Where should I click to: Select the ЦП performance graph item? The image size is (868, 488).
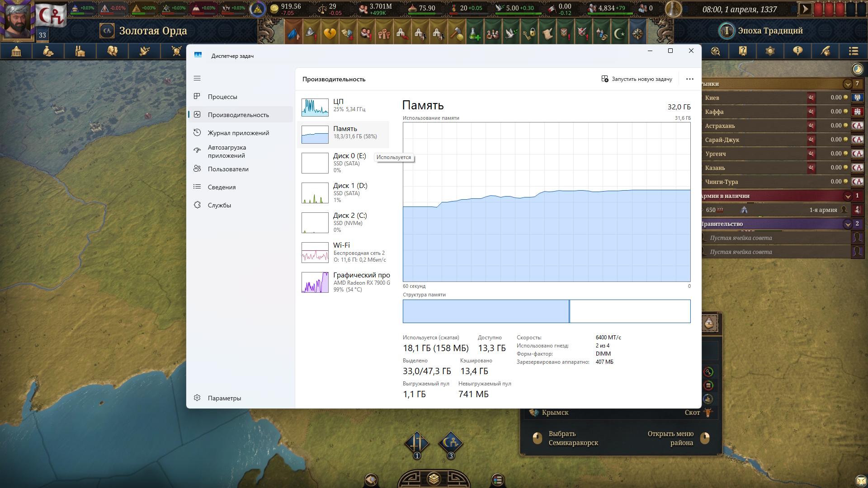343,107
